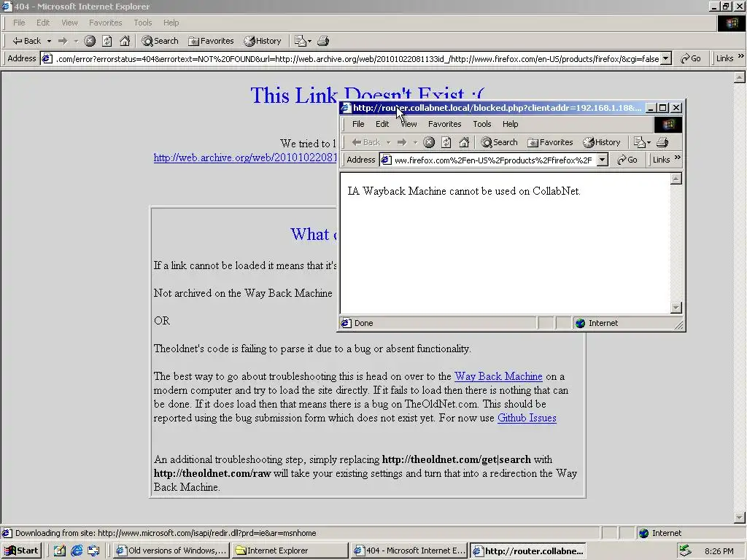Click main window address bar URL field

tap(351, 58)
